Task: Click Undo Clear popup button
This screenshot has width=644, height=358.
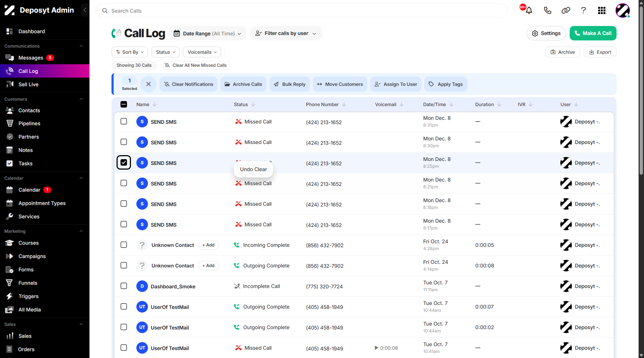Action: (254, 169)
